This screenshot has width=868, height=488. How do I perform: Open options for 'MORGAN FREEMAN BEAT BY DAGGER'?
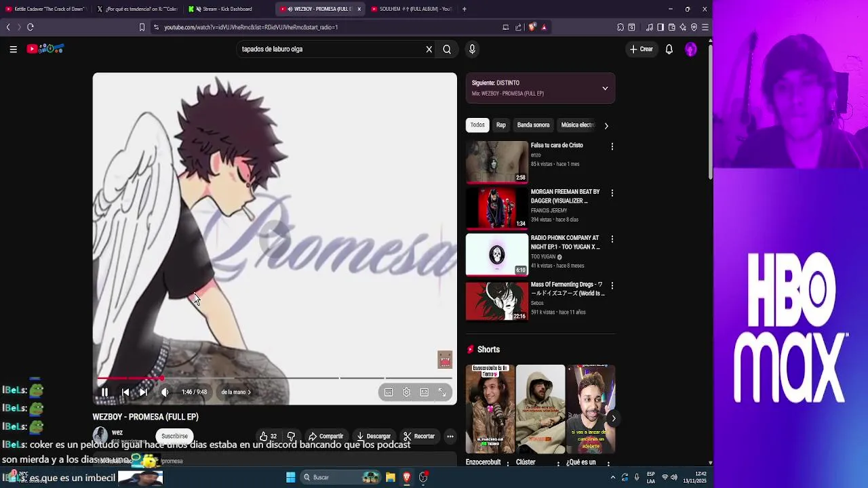pos(612,193)
